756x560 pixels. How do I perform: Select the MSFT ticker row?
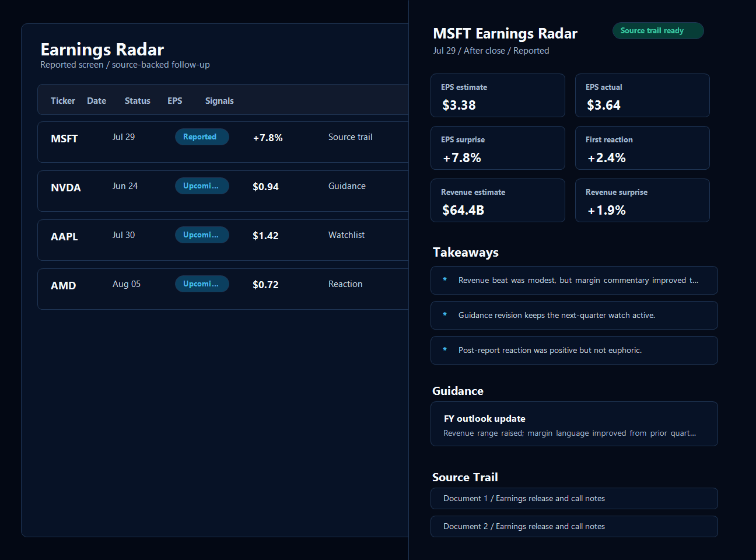pyautogui.click(x=223, y=142)
